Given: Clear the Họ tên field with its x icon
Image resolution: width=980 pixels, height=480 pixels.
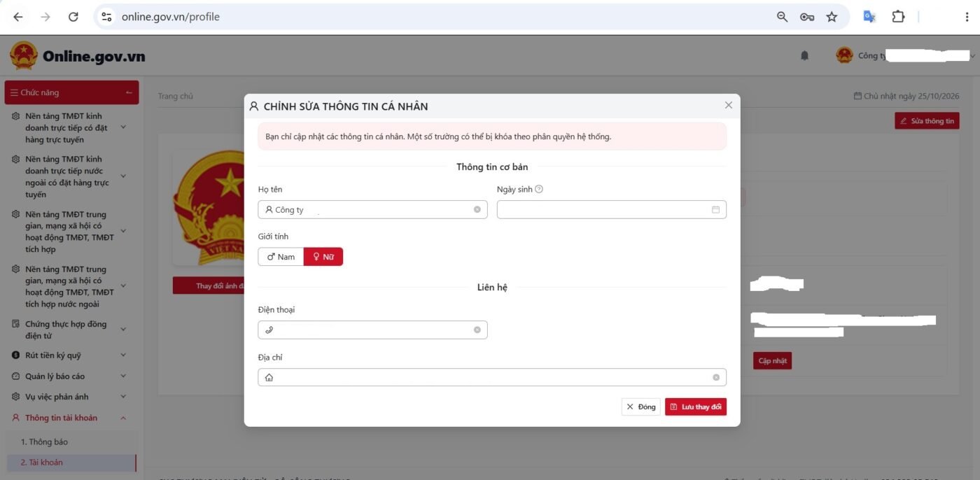Looking at the screenshot, I should click(x=477, y=209).
